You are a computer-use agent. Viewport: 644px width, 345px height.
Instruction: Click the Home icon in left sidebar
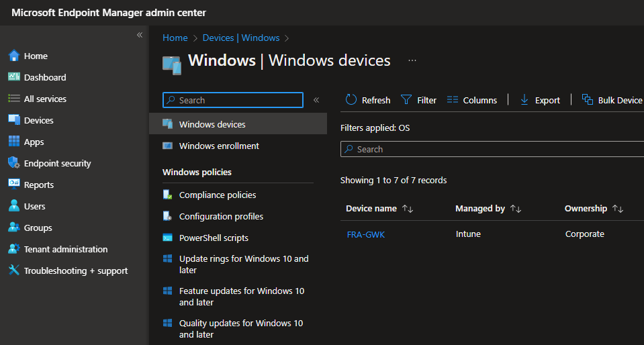coord(14,56)
